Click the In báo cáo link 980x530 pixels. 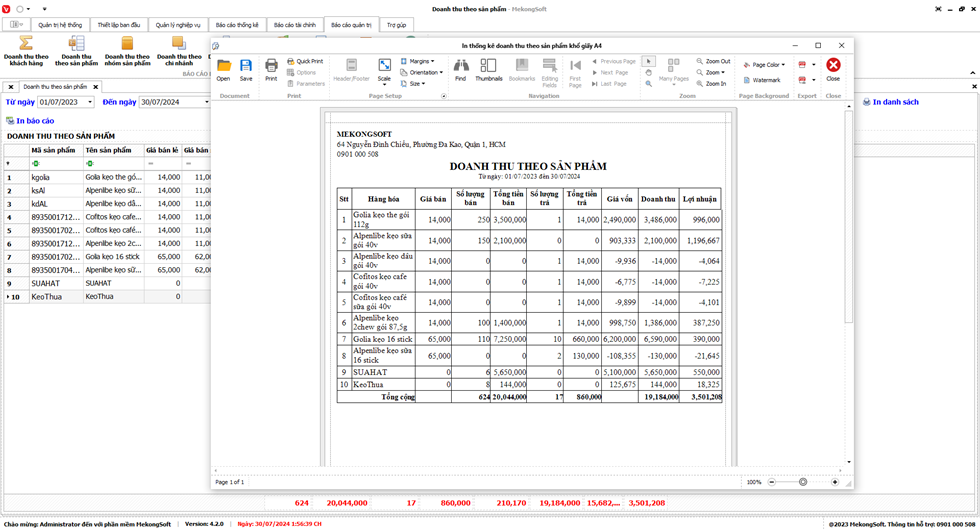(x=34, y=121)
